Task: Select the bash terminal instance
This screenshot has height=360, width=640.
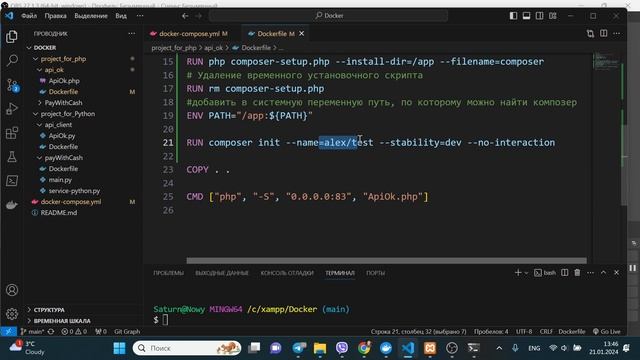Action: point(545,273)
